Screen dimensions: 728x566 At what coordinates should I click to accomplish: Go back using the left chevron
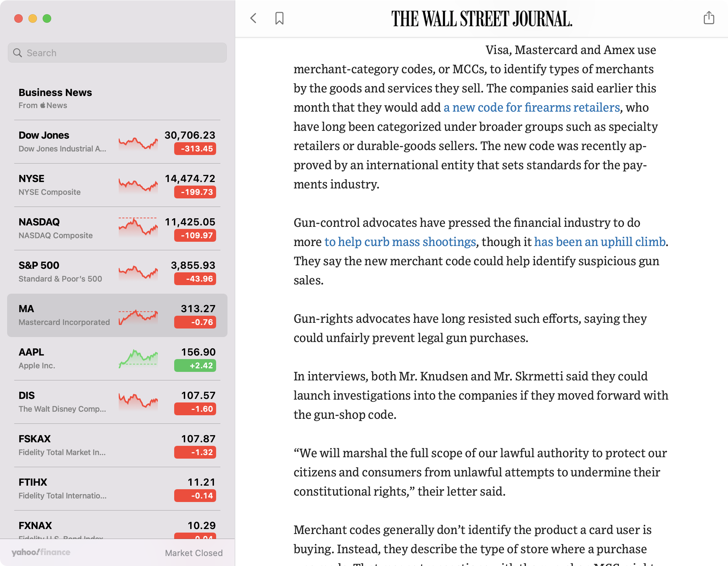[253, 18]
